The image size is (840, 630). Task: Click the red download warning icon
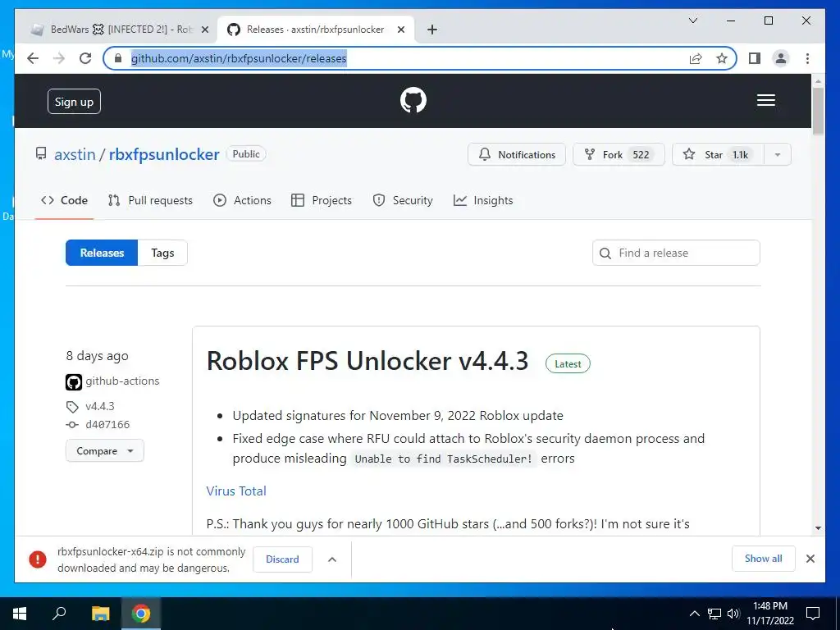pos(38,559)
